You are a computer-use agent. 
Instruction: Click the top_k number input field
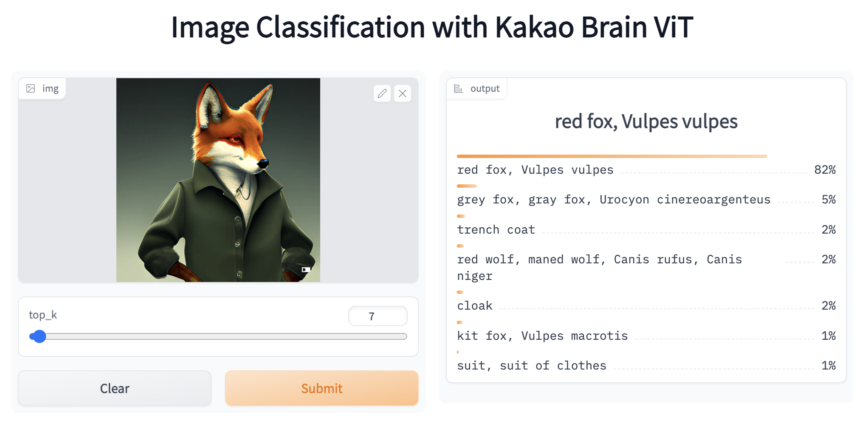point(378,316)
